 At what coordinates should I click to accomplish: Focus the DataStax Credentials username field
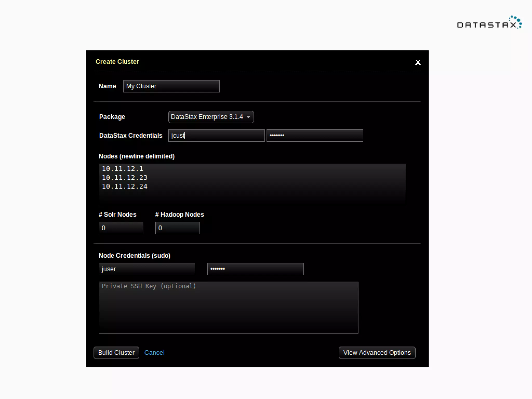(216, 136)
